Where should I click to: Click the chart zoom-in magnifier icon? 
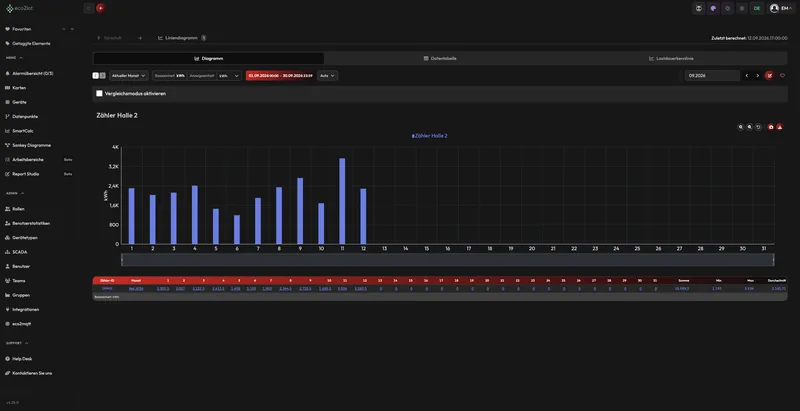point(741,127)
